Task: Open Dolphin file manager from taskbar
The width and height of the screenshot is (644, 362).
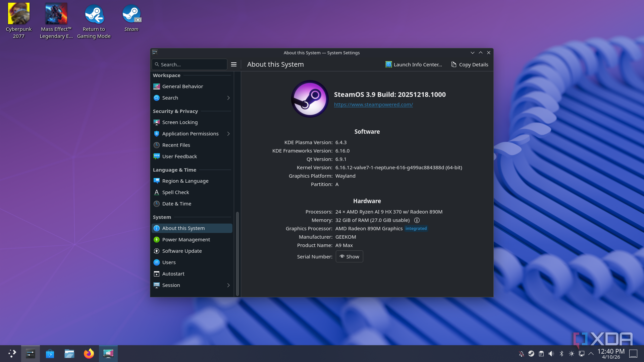Action: click(69, 353)
